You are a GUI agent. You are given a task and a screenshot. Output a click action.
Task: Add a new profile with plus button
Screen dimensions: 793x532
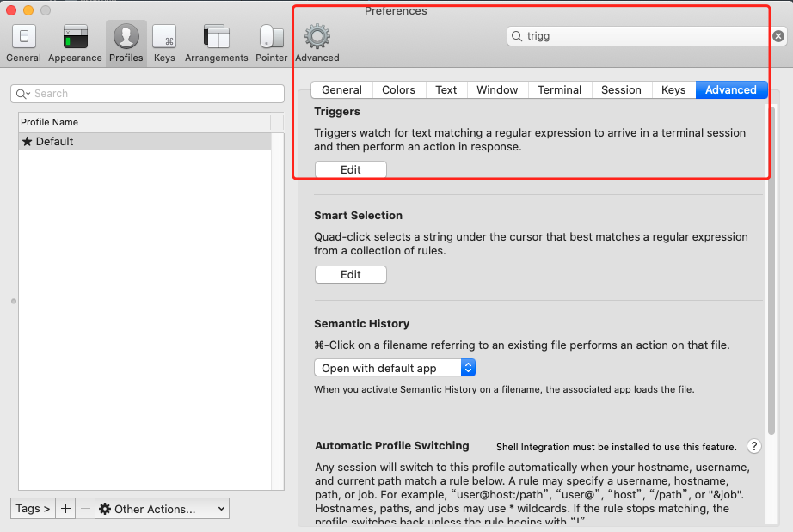point(66,509)
